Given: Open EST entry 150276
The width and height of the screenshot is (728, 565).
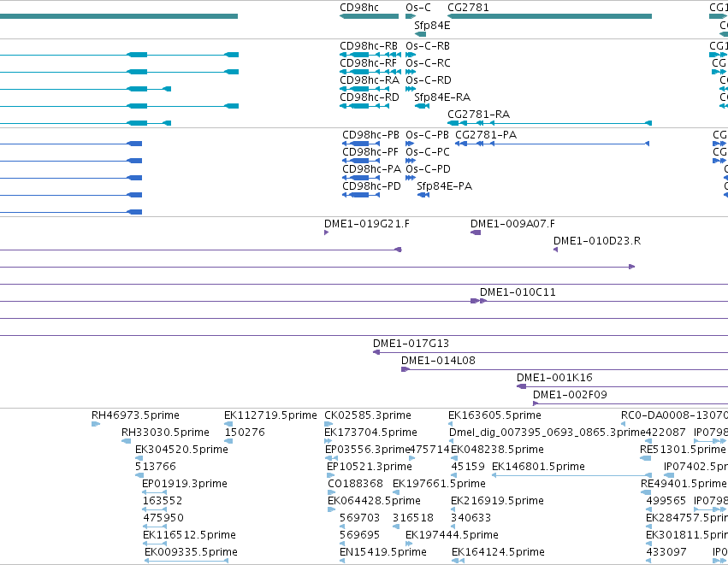Looking at the screenshot, I should coord(244,433).
